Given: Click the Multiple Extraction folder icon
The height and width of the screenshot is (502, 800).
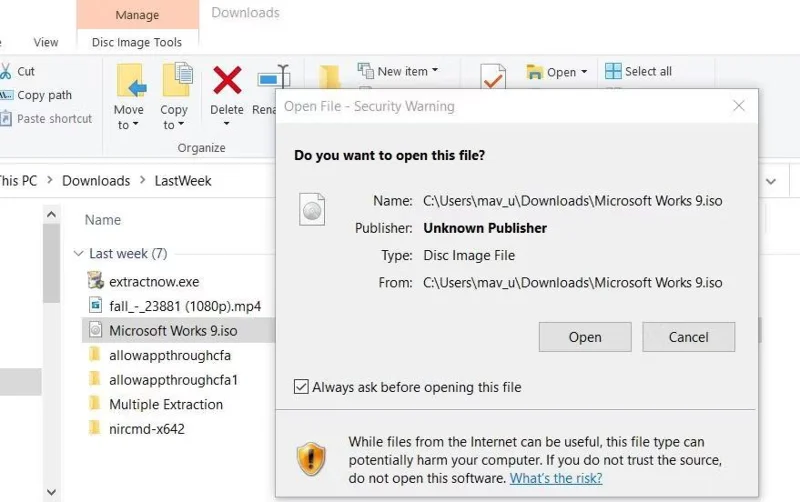Looking at the screenshot, I should 95,403.
